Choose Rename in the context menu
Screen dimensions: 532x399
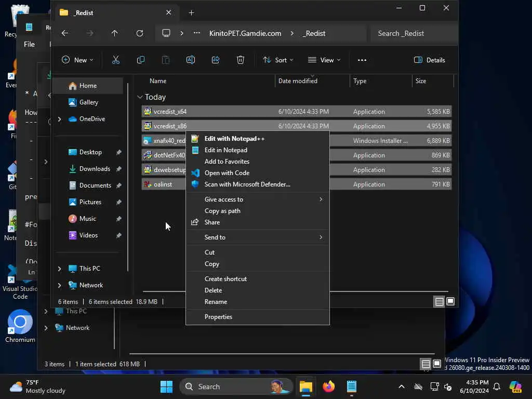(x=258, y=302)
